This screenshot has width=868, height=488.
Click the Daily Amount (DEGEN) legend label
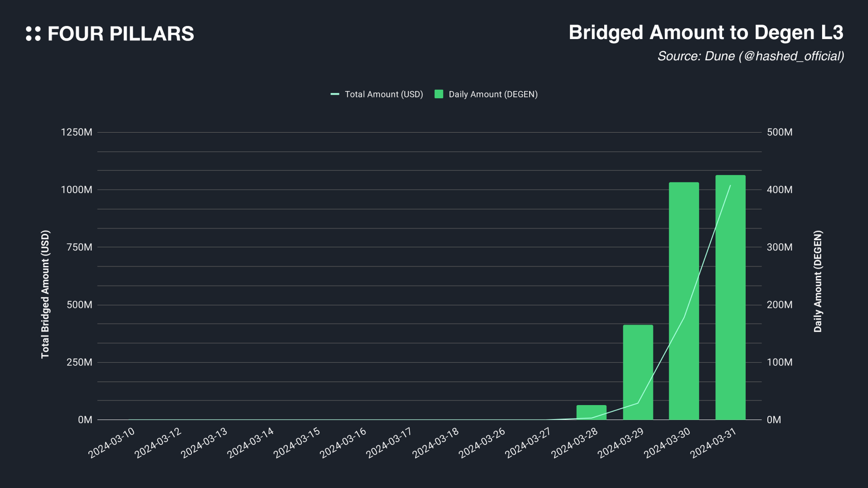[x=493, y=94]
